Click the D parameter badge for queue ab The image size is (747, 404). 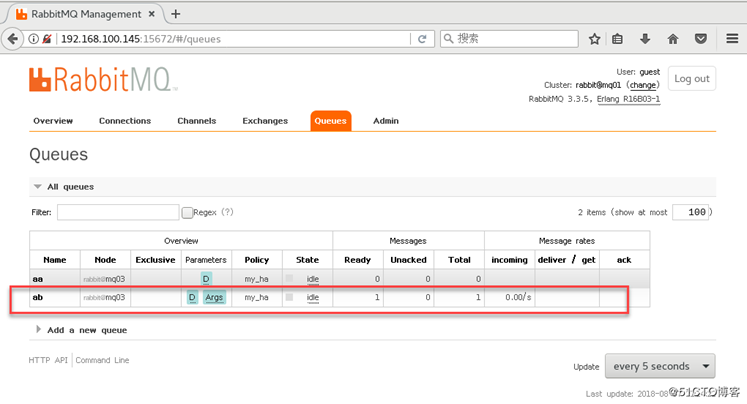click(192, 297)
